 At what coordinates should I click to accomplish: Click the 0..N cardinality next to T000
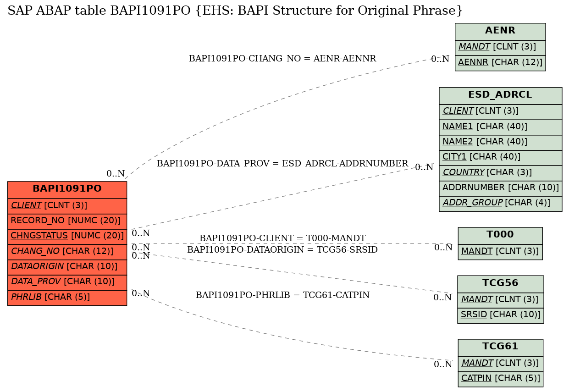point(443,248)
